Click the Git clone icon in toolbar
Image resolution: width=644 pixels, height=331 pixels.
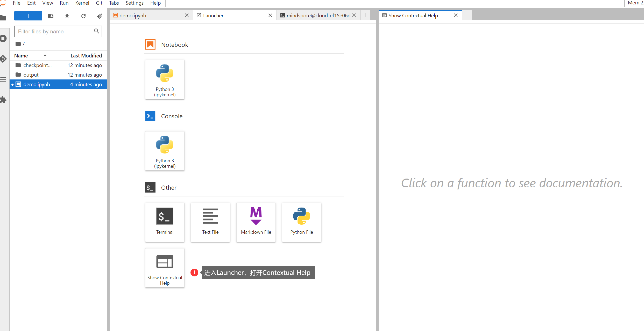pyautogui.click(x=100, y=16)
